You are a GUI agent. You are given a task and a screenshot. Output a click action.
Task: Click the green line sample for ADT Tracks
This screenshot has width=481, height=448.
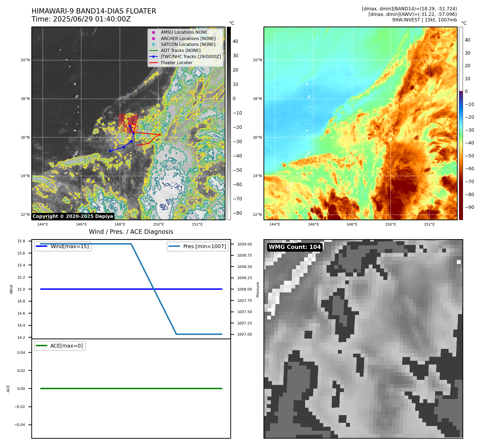[x=153, y=51]
